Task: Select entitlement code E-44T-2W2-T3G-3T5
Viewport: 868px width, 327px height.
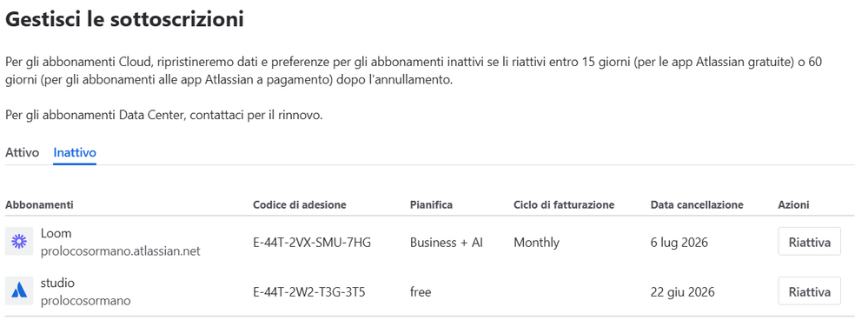Action: (309, 291)
